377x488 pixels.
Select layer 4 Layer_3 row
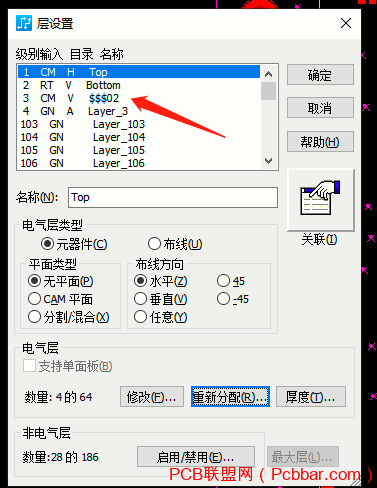(139, 111)
